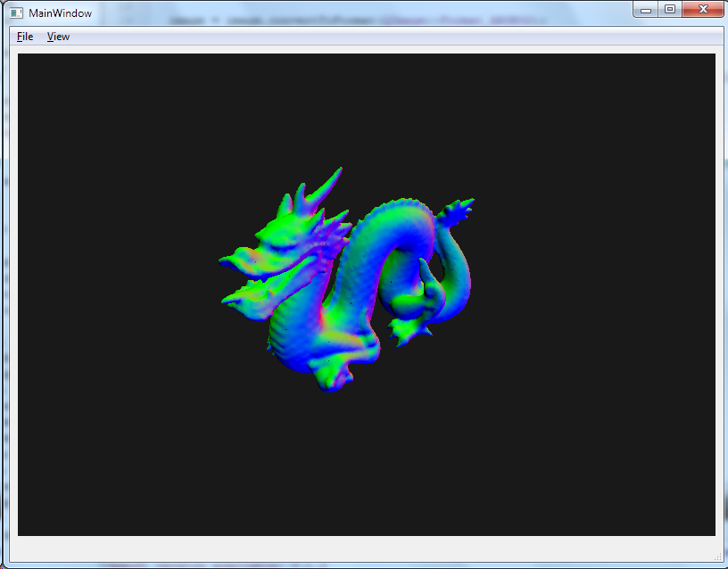Open the View menu
Screen dimensions: 728x569
point(58,37)
